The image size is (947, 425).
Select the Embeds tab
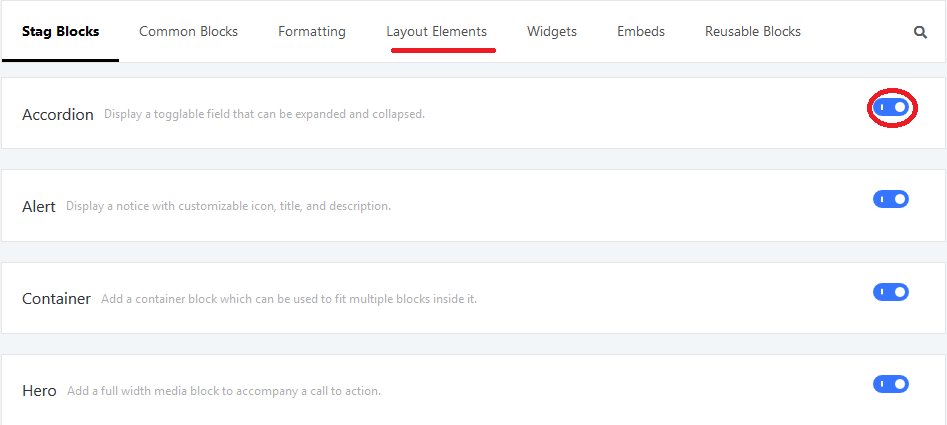[x=641, y=31]
